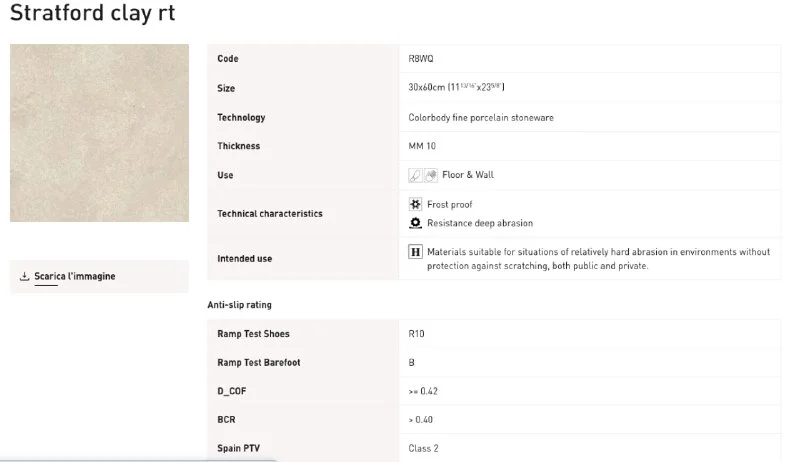
Task: Click the download arrow icon
Action: click(24, 277)
